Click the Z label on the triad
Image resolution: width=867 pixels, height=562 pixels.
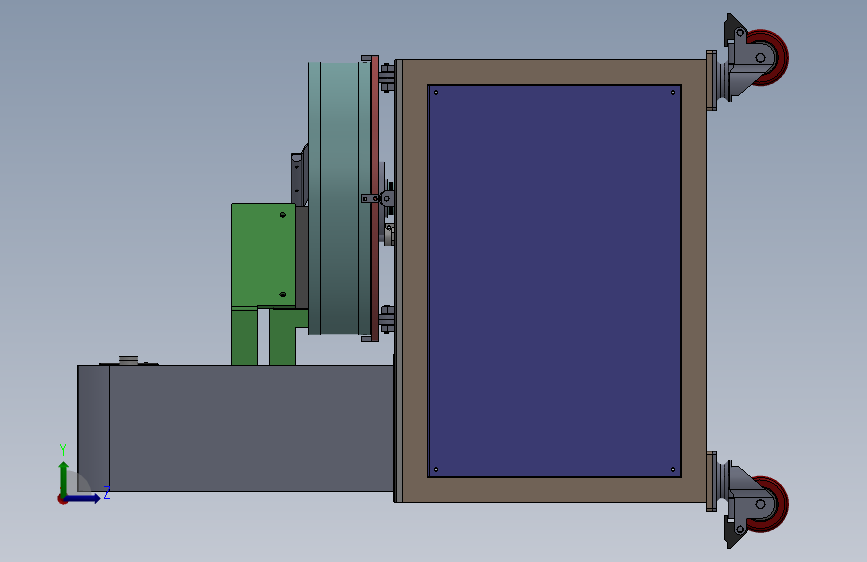[x=107, y=493]
